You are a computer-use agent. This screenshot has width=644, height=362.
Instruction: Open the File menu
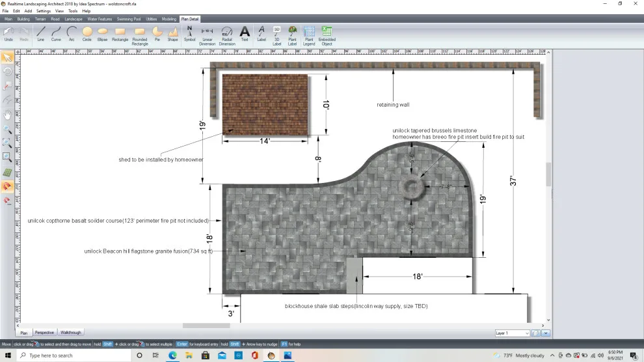(5, 11)
